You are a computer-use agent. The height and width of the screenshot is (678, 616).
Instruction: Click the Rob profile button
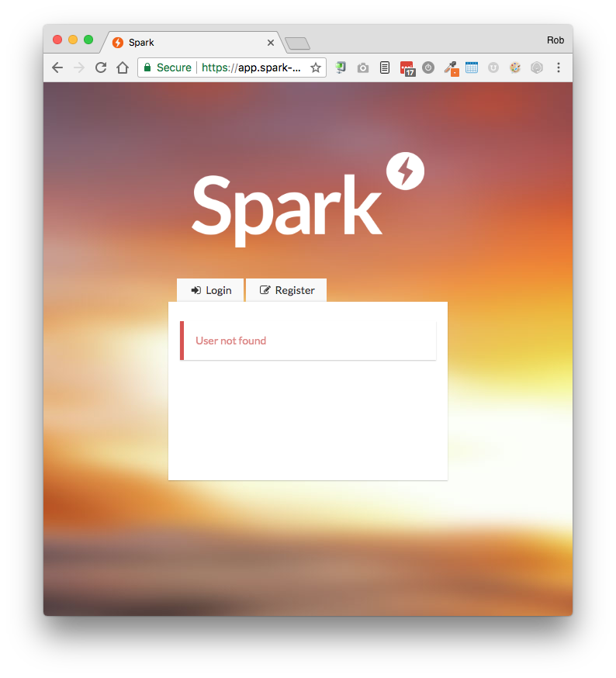tap(555, 40)
